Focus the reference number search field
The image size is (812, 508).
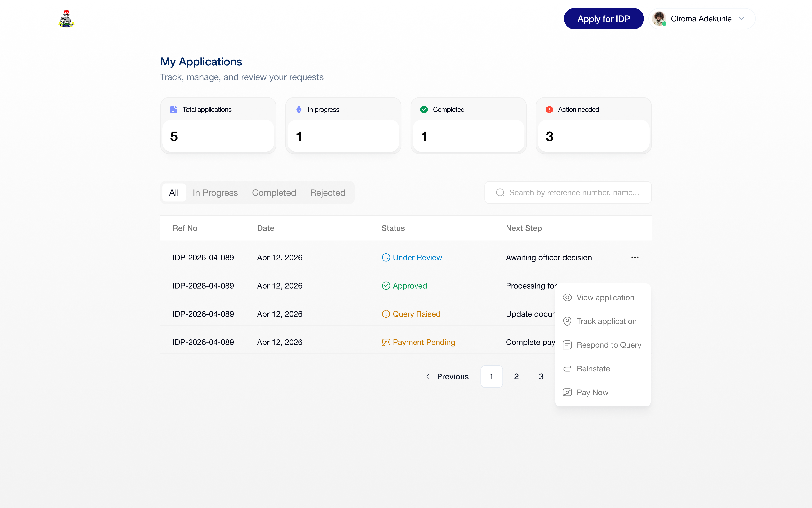(568, 192)
